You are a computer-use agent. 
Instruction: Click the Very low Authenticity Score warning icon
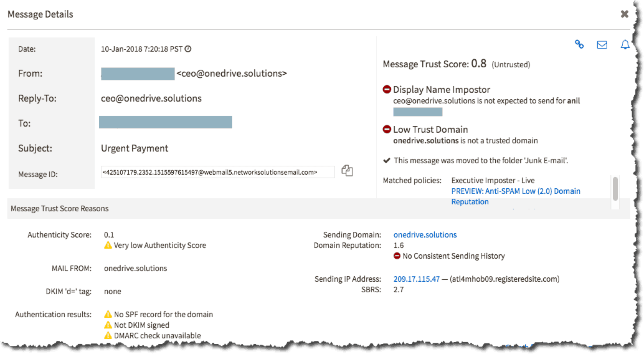[x=108, y=245]
